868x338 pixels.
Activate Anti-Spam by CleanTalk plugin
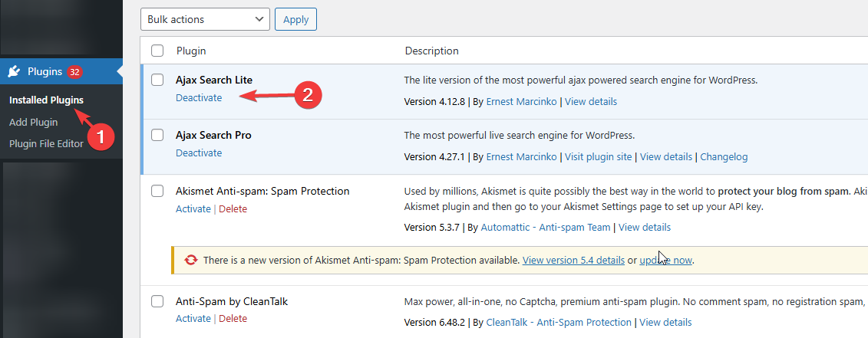point(193,319)
